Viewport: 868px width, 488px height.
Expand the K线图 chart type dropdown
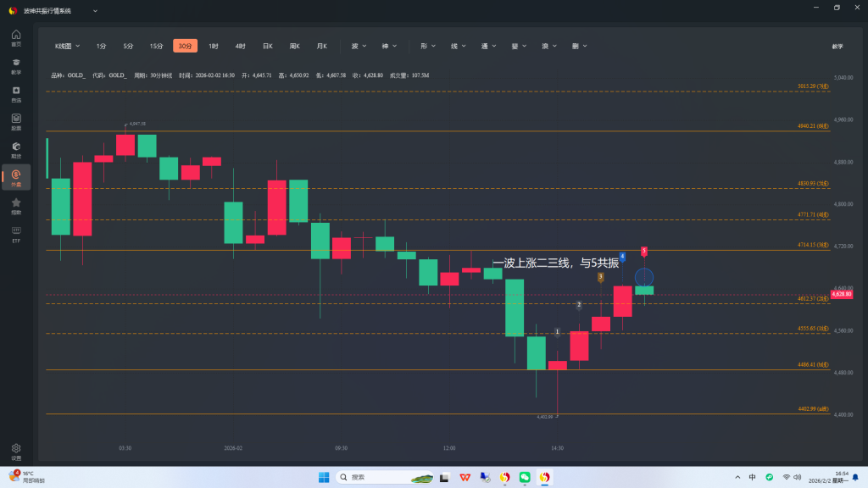[68, 46]
